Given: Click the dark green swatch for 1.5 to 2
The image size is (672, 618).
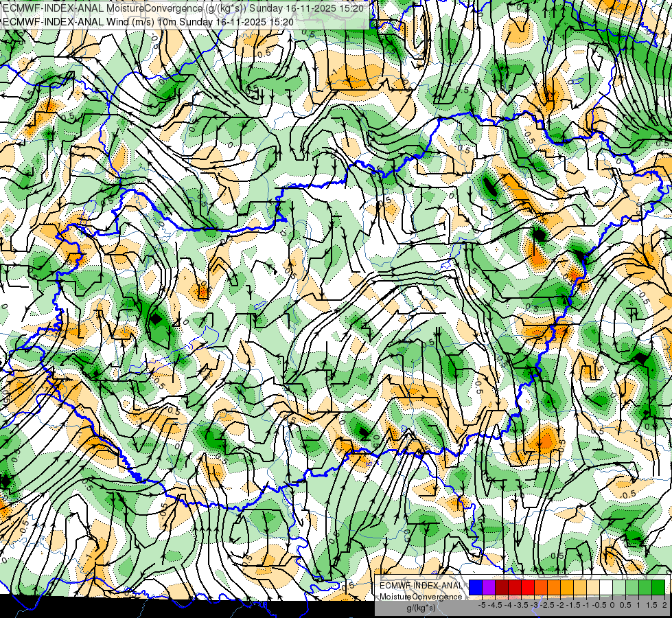Looking at the screenshot, I should [x=658, y=587].
